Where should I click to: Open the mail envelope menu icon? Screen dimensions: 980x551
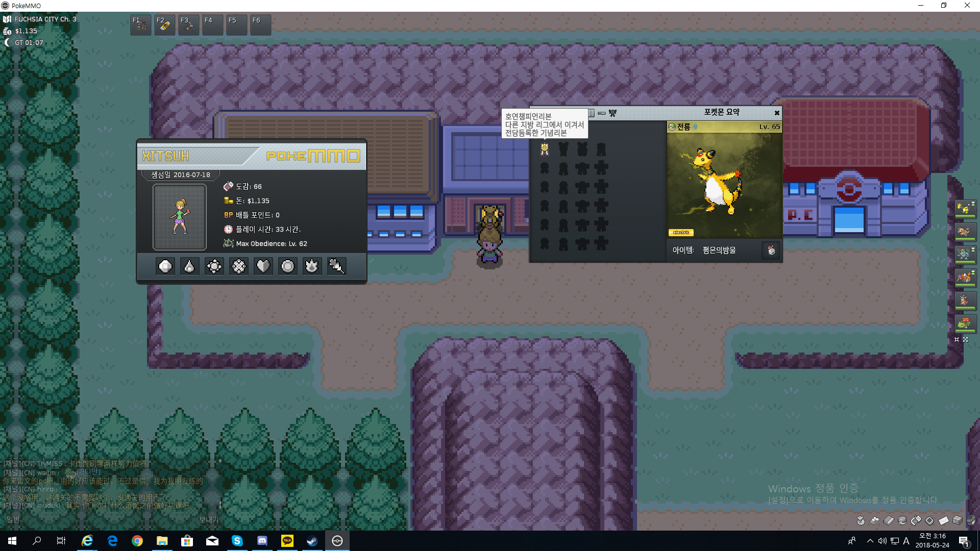click(x=943, y=520)
